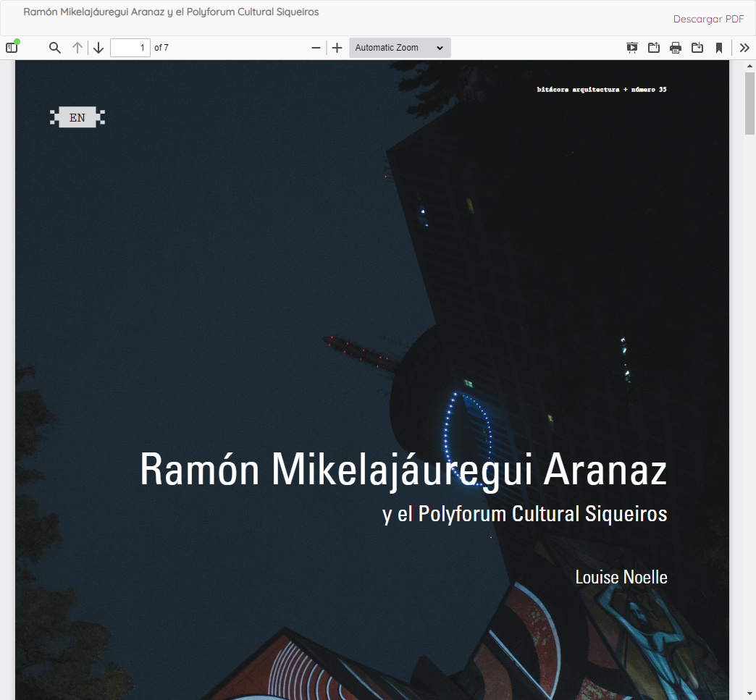Print the PDF document
This screenshot has height=700, width=756.
click(676, 48)
